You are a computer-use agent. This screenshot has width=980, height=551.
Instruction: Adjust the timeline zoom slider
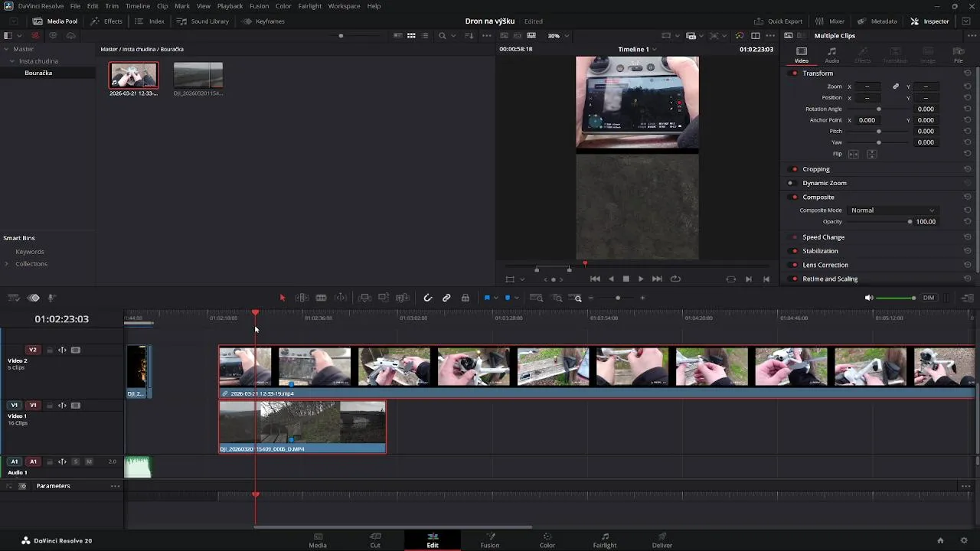point(617,298)
